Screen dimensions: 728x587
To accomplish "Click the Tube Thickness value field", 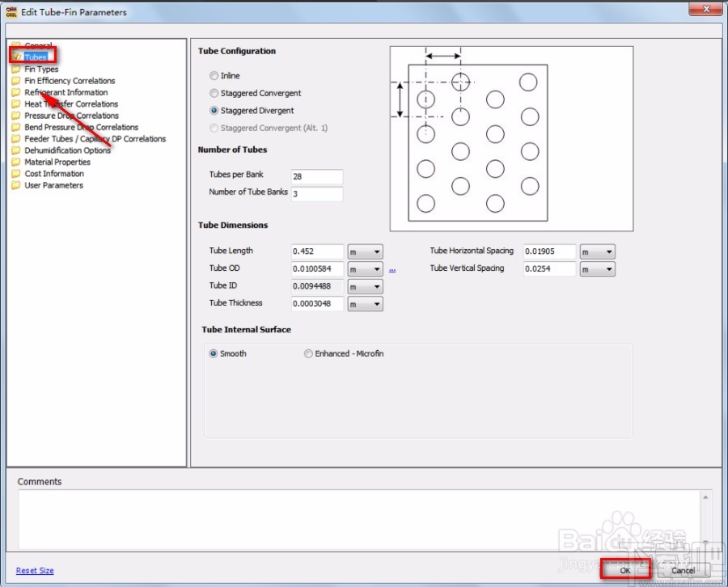I will (x=317, y=303).
